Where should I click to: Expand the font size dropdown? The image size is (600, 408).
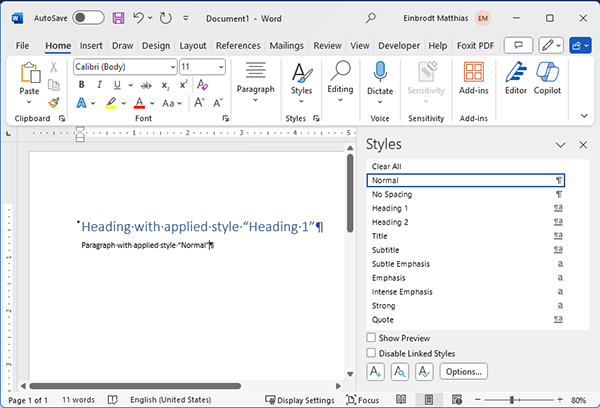[221, 67]
